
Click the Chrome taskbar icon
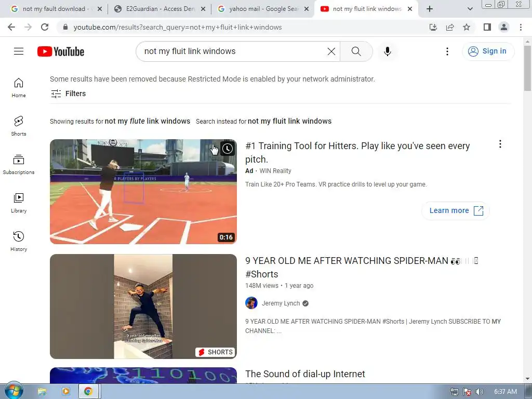88,392
